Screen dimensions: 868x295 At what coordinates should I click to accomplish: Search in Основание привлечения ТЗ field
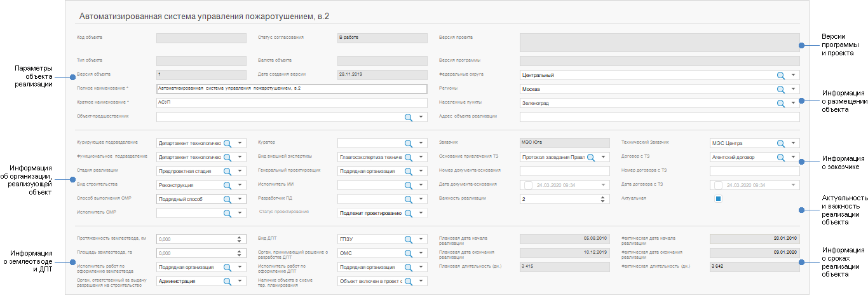pos(590,157)
